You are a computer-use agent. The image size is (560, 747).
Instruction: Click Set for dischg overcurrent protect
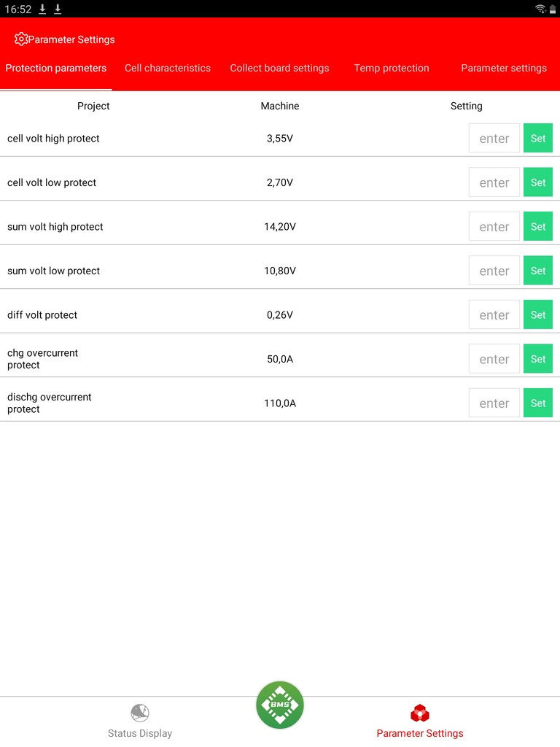pyautogui.click(x=538, y=403)
